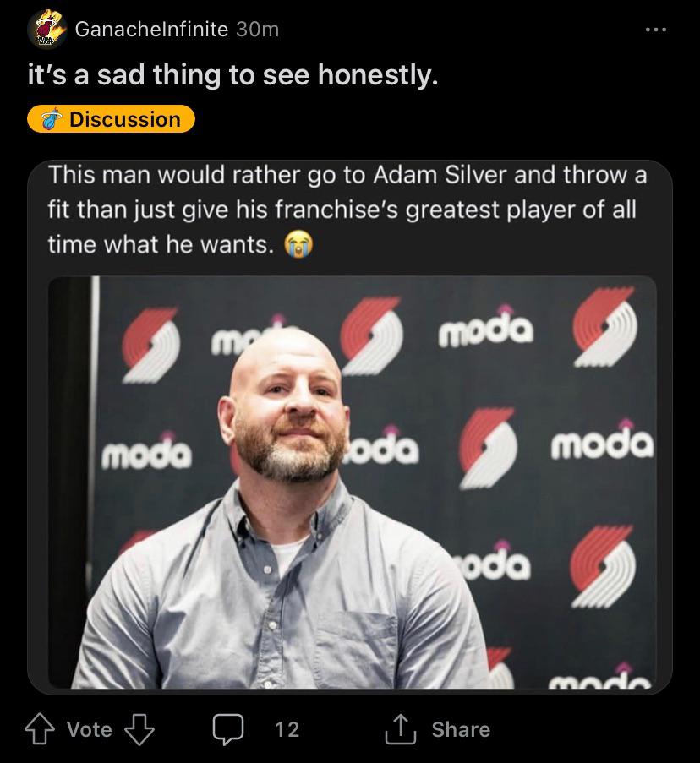The height and width of the screenshot is (763, 700).
Task: Open the post titled "it's a sad thing"
Action: (x=232, y=77)
